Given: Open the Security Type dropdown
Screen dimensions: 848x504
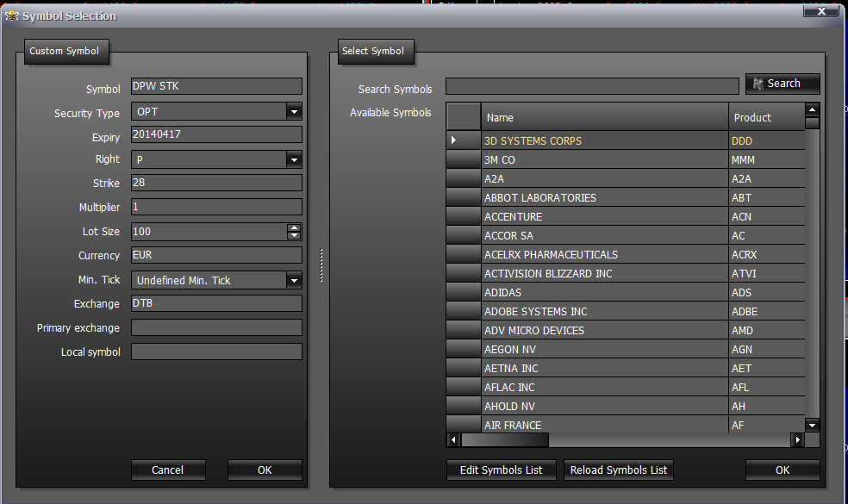Looking at the screenshot, I should pos(294,112).
